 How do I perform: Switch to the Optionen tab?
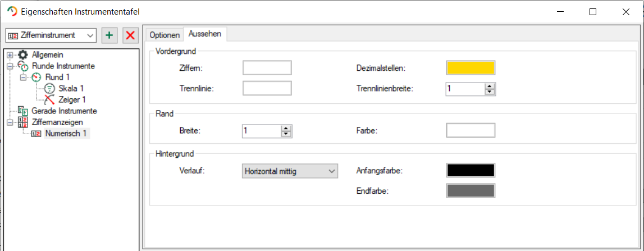(165, 35)
